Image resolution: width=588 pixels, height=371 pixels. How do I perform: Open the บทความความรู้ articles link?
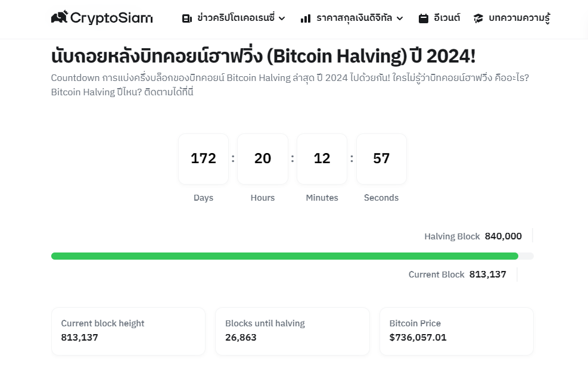point(519,18)
